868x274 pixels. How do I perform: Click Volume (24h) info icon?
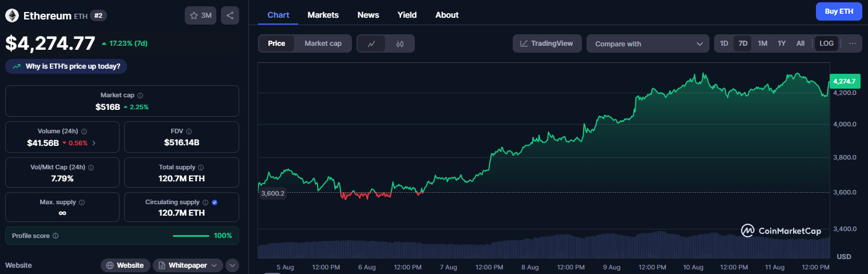pyautogui.click(x=84, y=131)
